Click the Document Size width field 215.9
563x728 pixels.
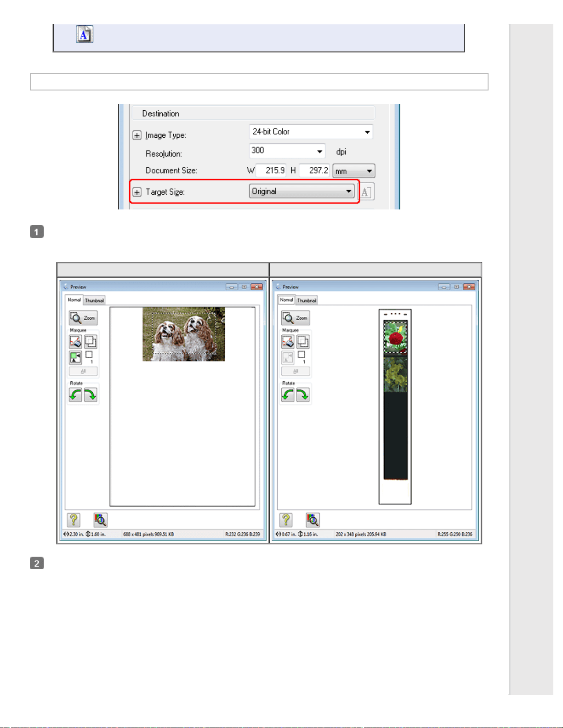[271, 170]
